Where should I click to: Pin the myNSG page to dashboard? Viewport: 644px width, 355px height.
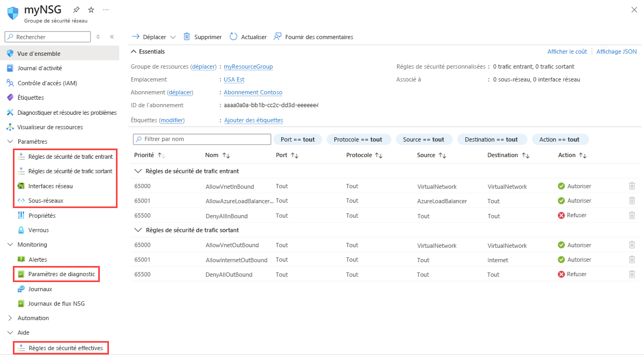coord(76,9)
